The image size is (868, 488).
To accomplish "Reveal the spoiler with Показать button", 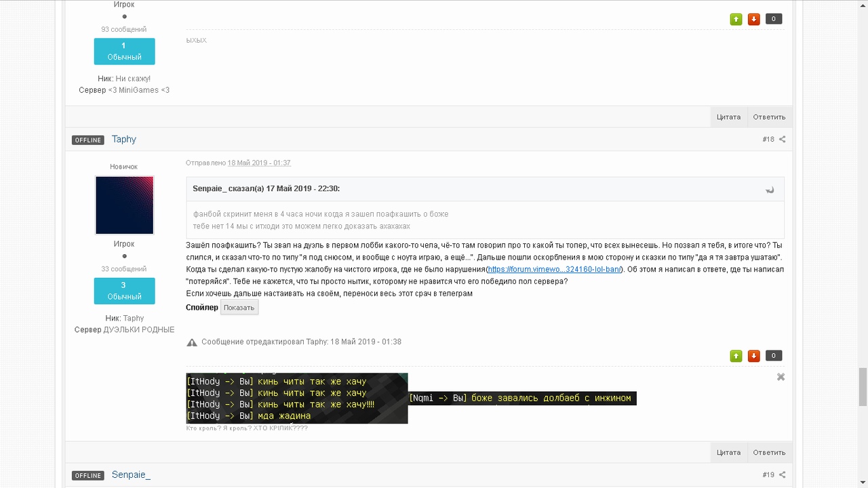I will click(x=239, y=308).
